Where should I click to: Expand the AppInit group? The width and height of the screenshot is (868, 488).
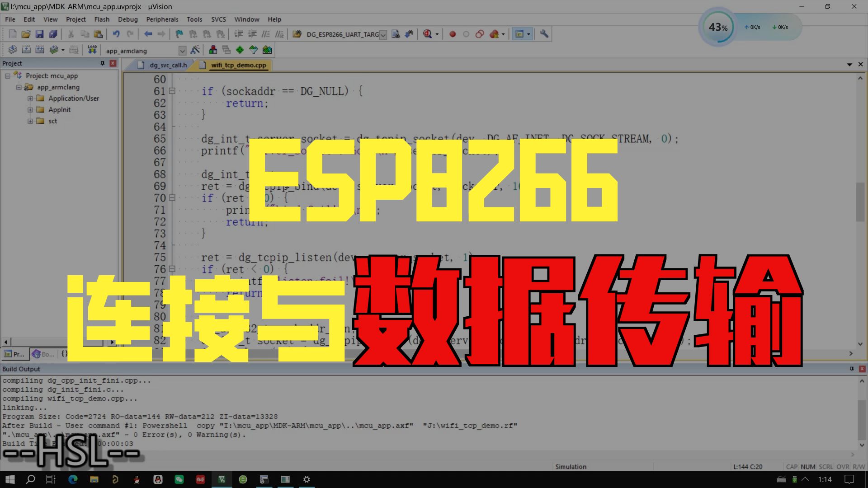[x=30, y=110]
